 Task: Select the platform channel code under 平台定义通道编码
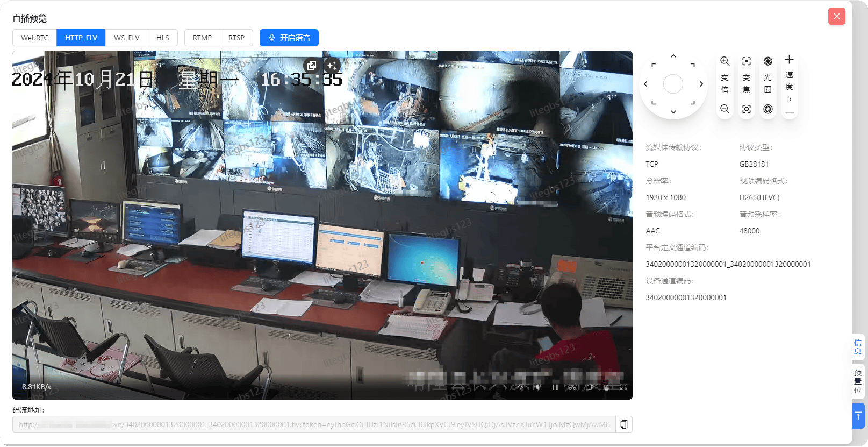[728, 264]
